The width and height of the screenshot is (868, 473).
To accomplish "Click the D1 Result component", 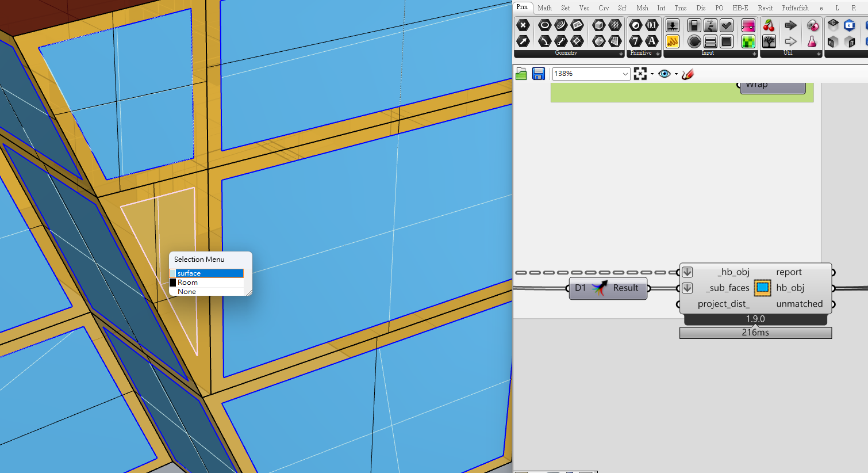I will pos(608,288).
